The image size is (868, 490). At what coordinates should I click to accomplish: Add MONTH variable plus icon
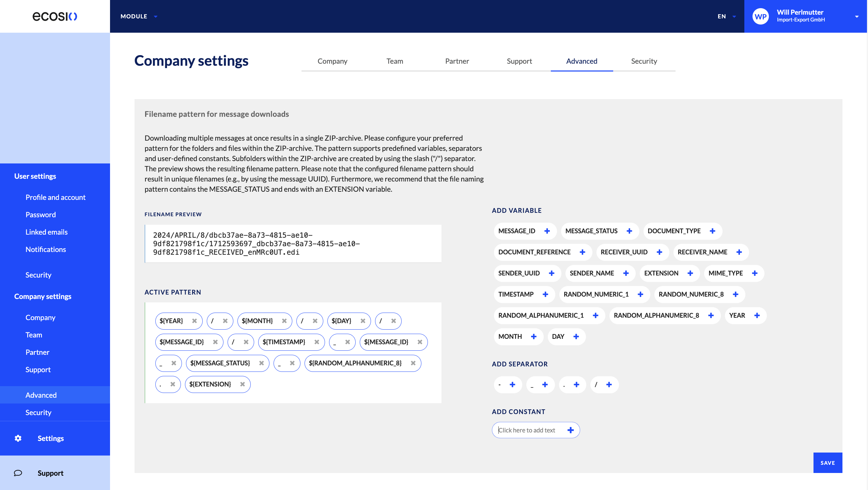(x=534, y=336)
